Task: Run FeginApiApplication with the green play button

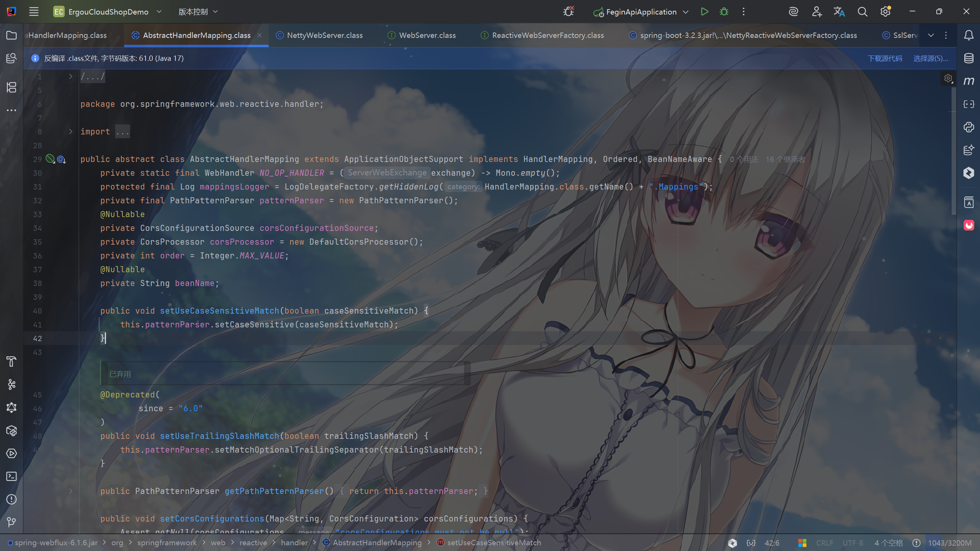Action: pyautogui.click(x=704, y=11)
